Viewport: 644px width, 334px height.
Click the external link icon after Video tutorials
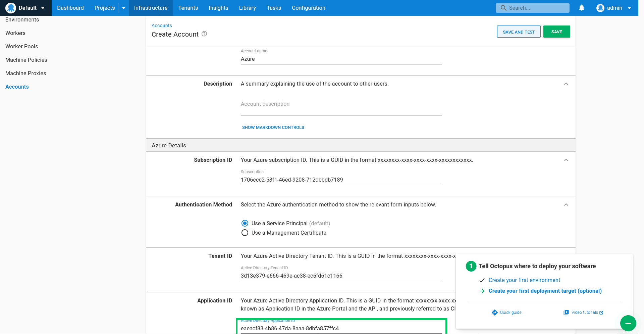click(x=601, y=313)
